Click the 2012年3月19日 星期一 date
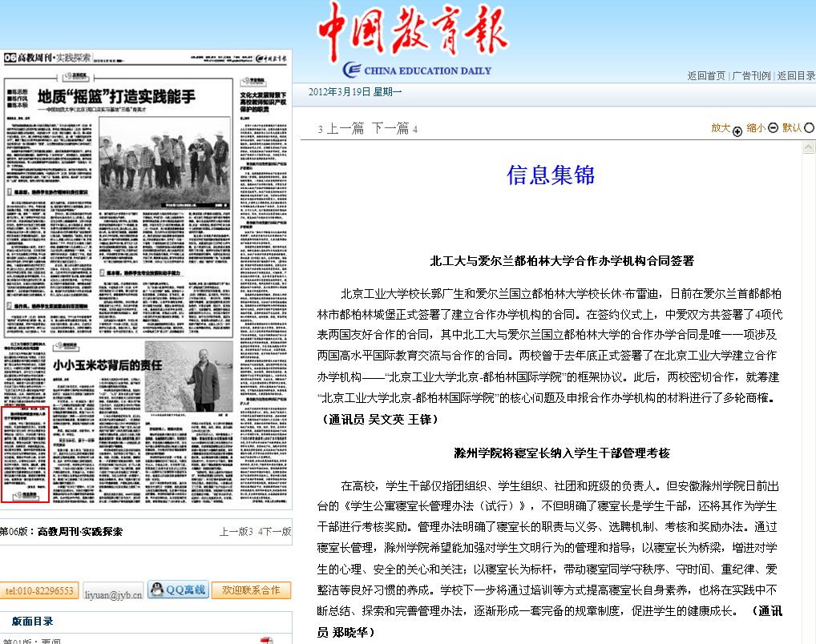The height and width of the screenshot is (644, 816). [x=355, y=92]
